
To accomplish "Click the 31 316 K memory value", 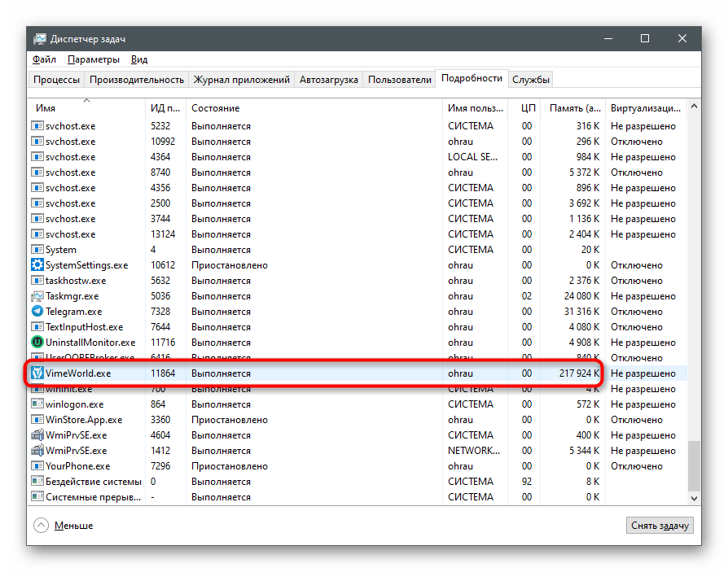I will [x=581, y=312].
